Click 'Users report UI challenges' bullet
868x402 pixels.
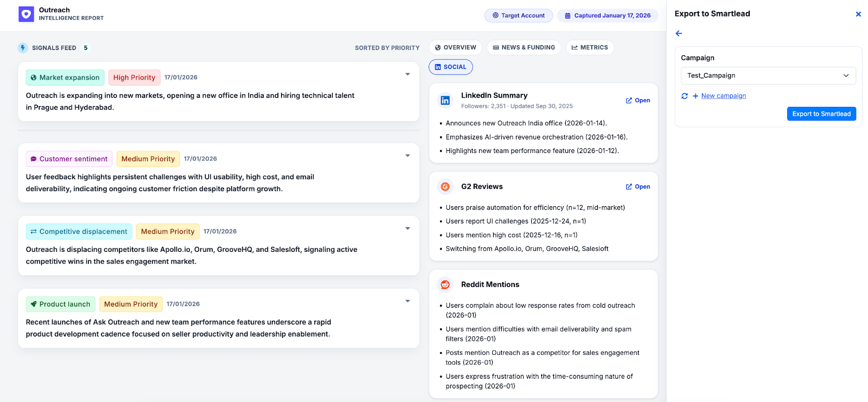[516, 221]
